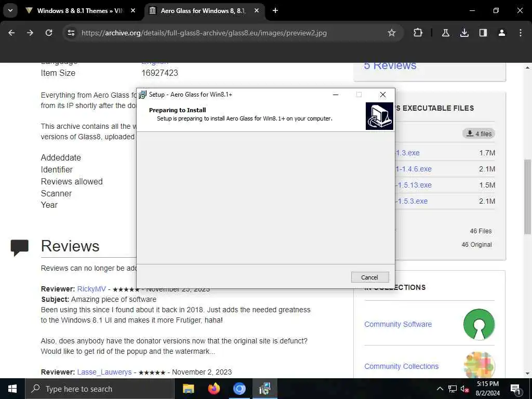Close the Windows 8 & 8.1 Themes tab
The image size is (532, 399).
[x=133, y=10]
